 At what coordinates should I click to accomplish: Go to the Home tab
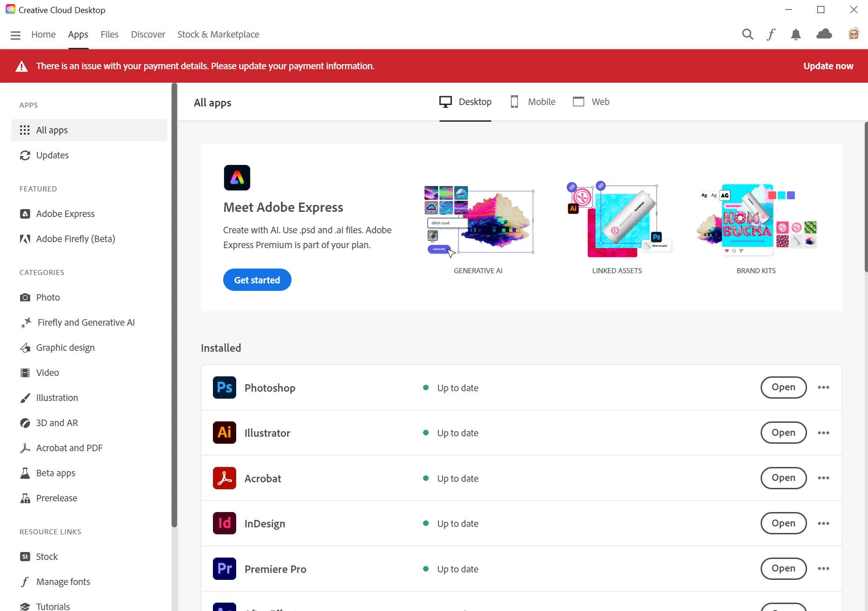(43, 34)
